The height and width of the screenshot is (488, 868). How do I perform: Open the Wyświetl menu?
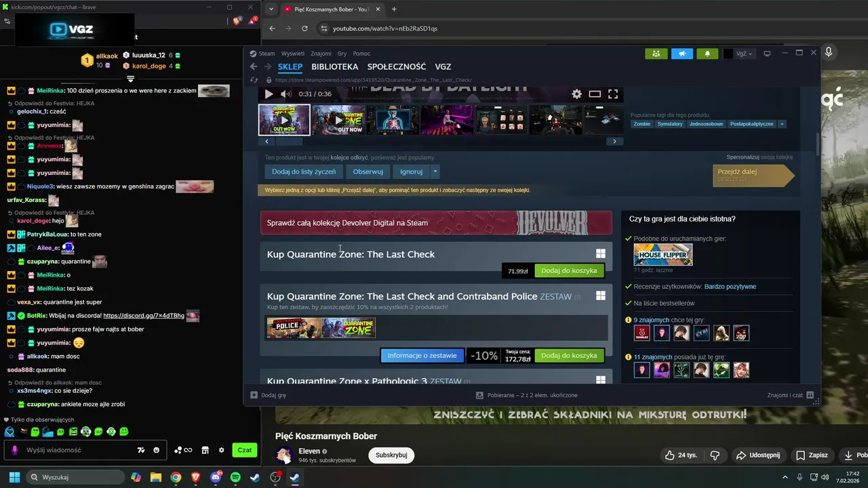[x=292, y=54]
